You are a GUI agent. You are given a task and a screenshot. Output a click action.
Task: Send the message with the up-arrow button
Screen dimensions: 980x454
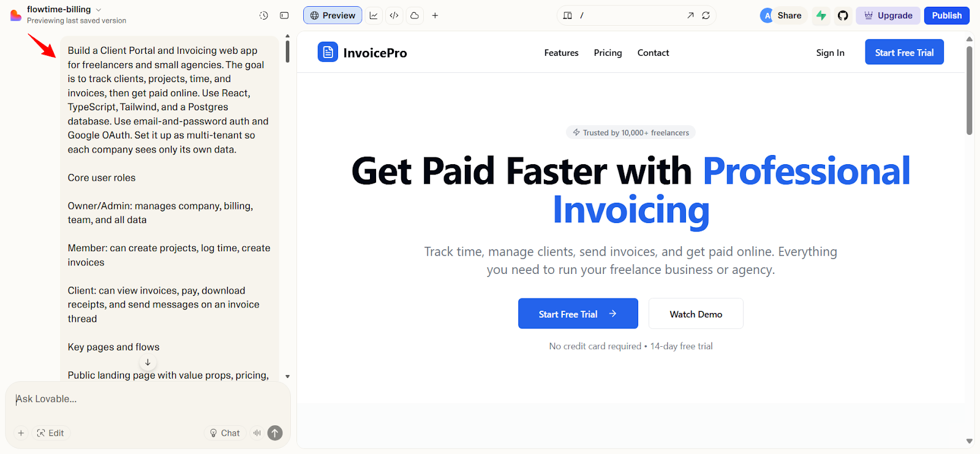tap(275, 433)
